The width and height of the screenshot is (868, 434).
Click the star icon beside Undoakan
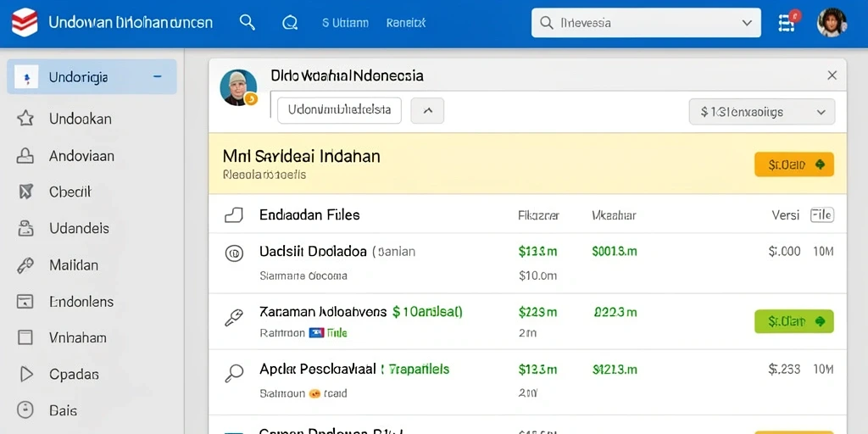(25, 119)
